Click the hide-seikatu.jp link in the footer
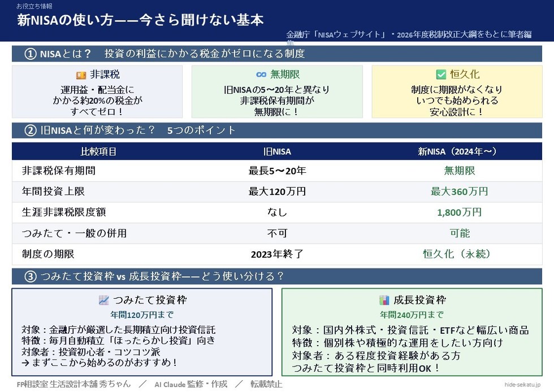This screenshot has height=392, width=554. pyautogui.click(x=522, y=385)
